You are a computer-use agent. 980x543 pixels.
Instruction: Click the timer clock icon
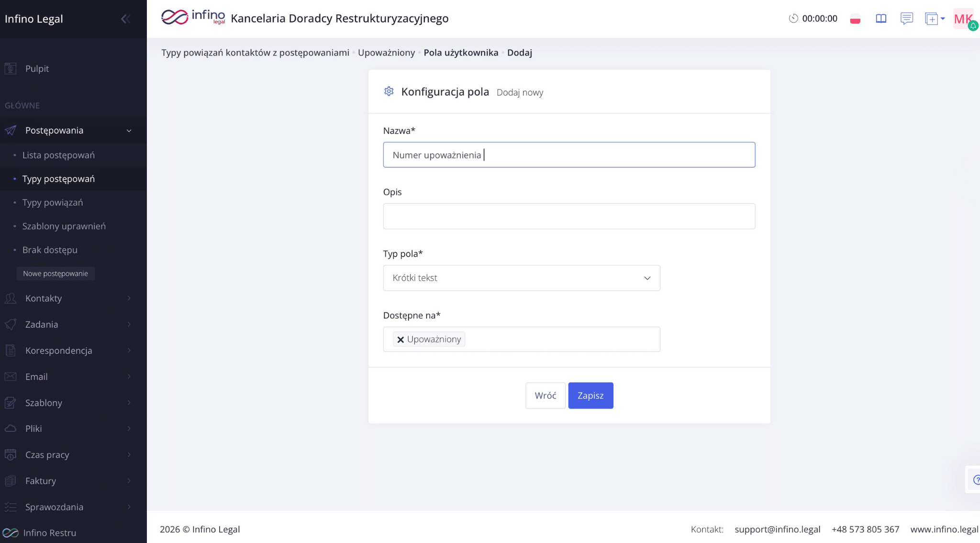(793, 19)
